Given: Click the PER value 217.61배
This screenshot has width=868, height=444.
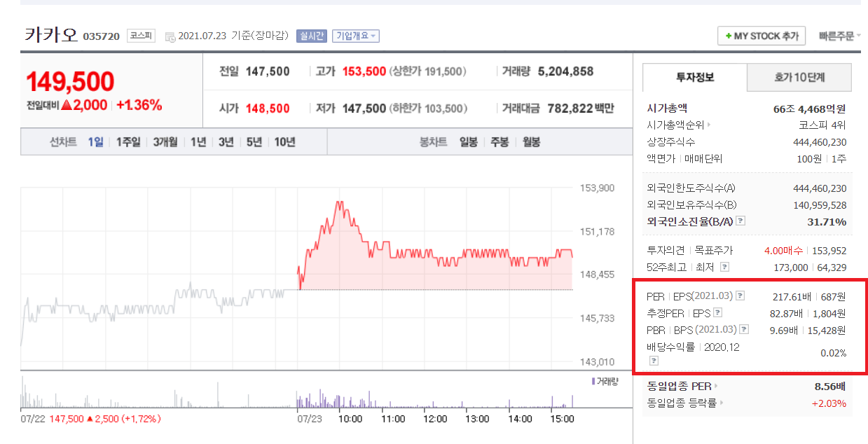Looking at the screenshot, I should tap(792, 296).
